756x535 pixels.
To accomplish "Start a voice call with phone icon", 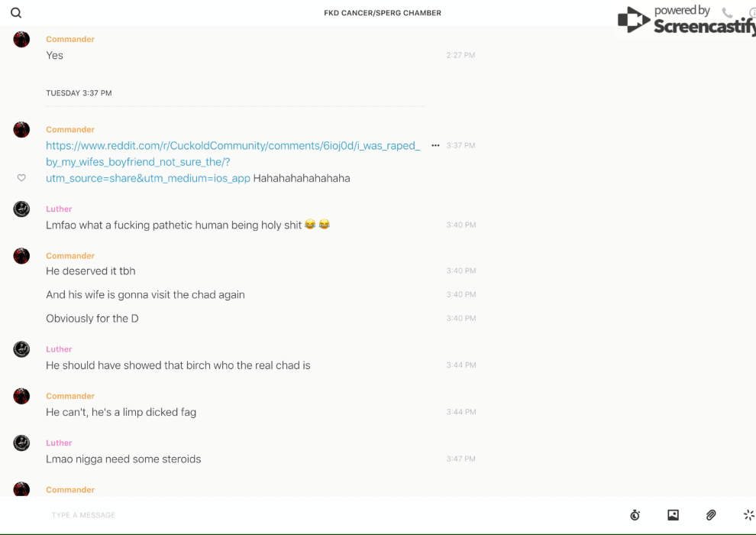I will 727,13.
